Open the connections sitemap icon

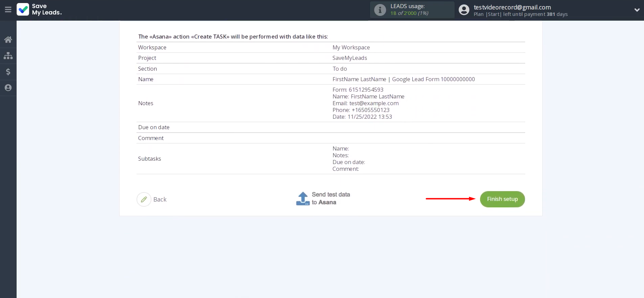(x=8, y=56)
